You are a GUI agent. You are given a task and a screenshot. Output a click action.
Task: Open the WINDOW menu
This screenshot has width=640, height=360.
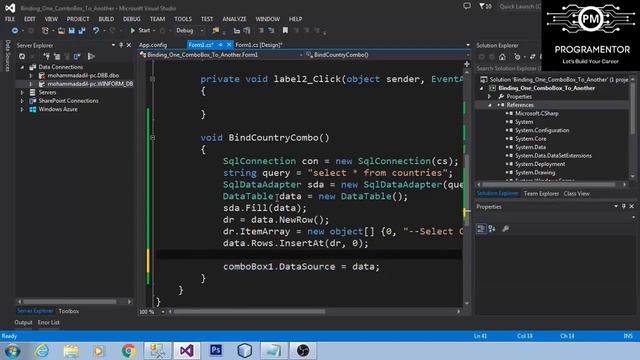click(x=268, y=19)
